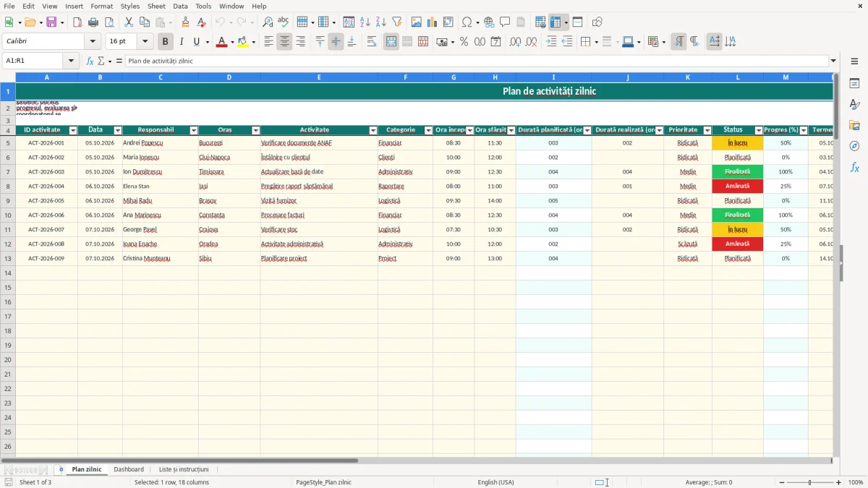Open the Font Name dropdown
Image resolution: width=868 pixels, height=488 pixels.
tap(93, 42)
